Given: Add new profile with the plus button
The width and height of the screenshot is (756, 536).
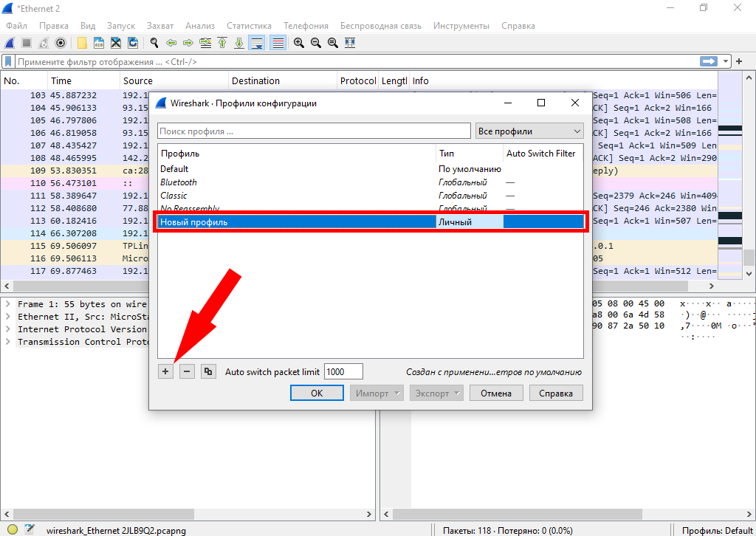Looking at the screenshot, I should point(165,372).
